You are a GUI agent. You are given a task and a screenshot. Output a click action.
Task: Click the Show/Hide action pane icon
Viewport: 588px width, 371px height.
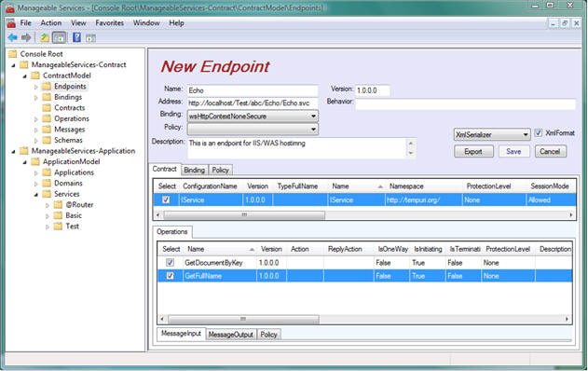[90, 38]
